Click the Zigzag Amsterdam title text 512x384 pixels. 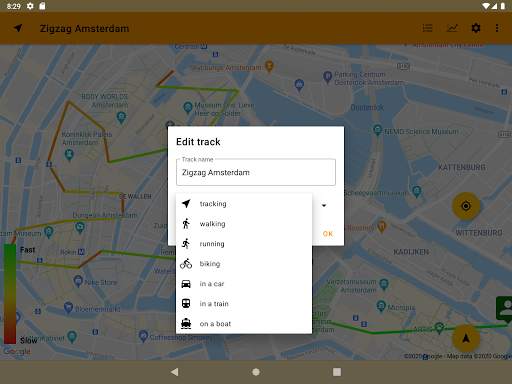(x=84, y=28)
